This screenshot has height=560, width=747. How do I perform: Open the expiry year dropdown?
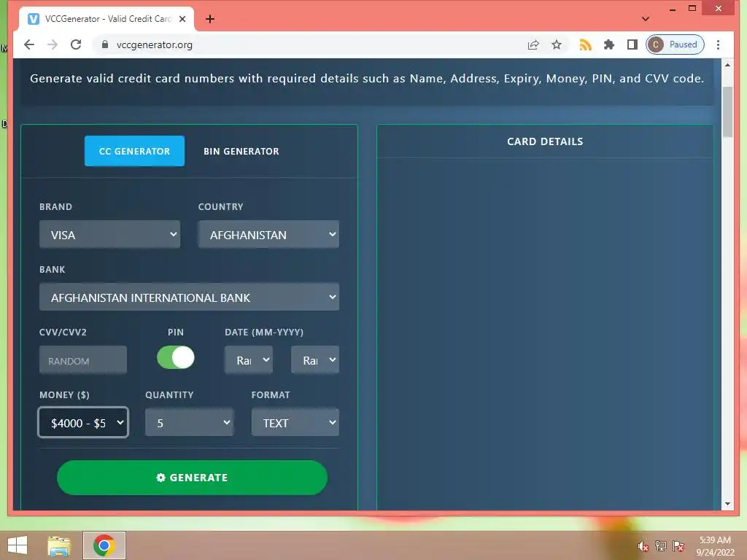315,360
